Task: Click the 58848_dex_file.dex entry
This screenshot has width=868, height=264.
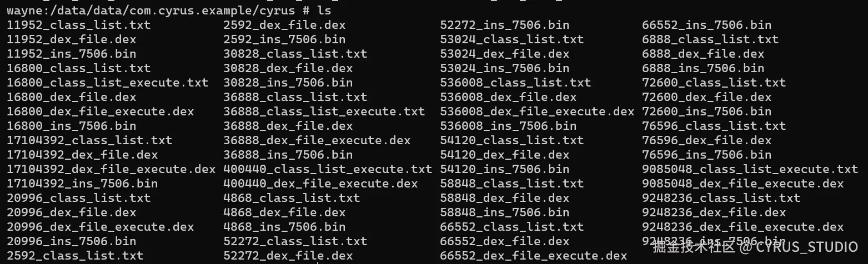Action: [x=504, y=198]
